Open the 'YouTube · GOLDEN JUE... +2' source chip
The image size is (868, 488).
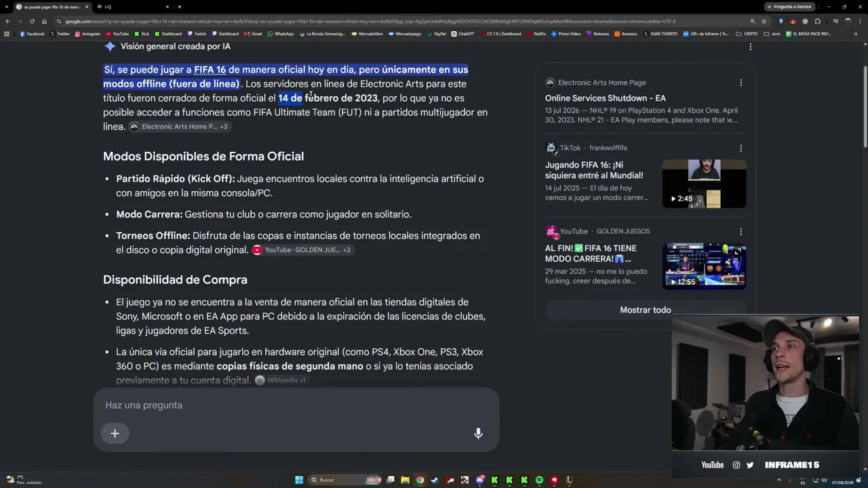[x=302, y=250]
